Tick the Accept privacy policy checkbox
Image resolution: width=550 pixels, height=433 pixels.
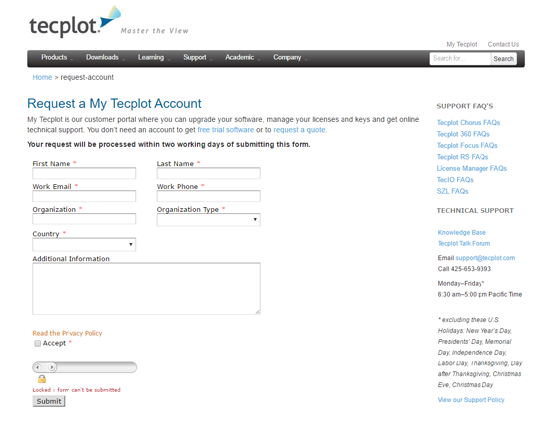37,344
